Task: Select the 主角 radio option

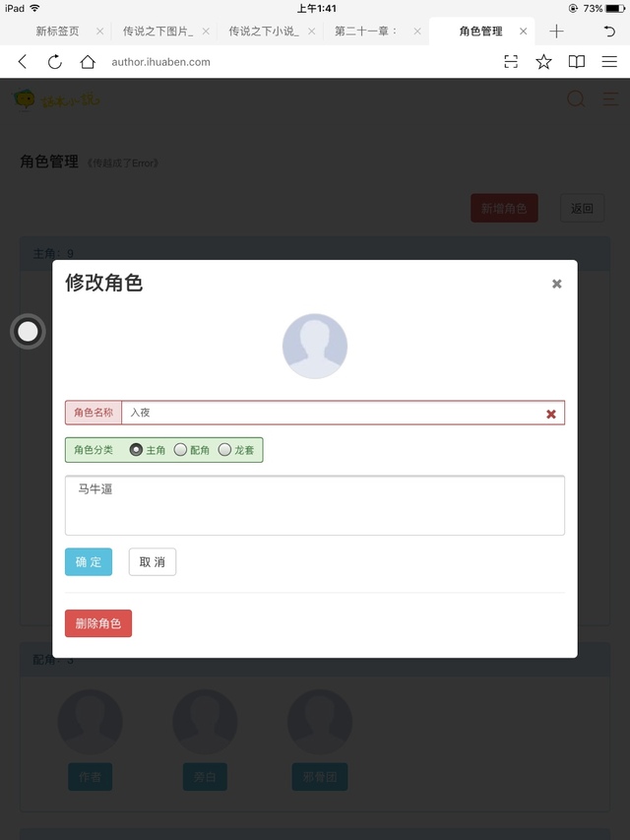Action: point(136,450)
